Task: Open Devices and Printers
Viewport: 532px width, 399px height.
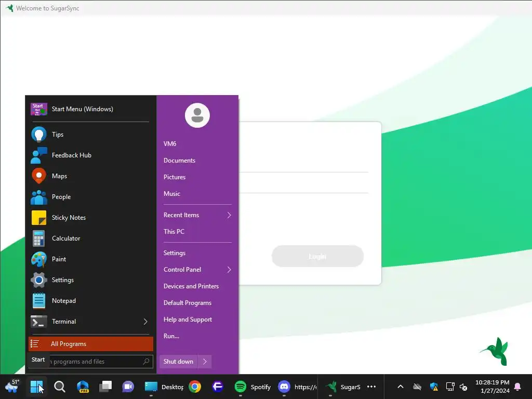Action: click(191, 286)
